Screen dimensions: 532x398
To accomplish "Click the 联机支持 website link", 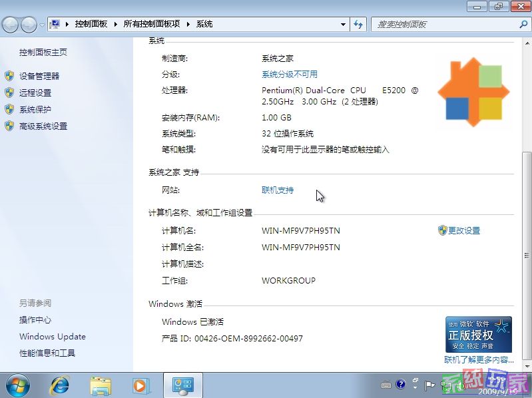I will (x=278, y=190).
